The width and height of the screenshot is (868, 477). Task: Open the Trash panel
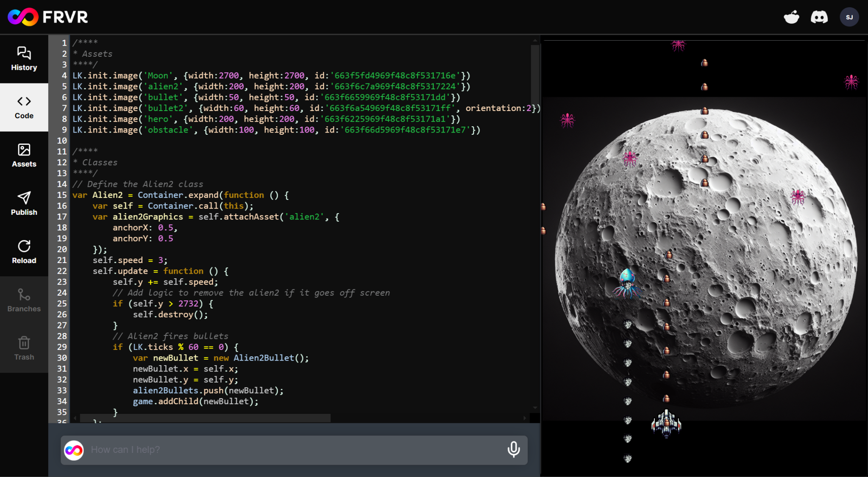[24, 349]
